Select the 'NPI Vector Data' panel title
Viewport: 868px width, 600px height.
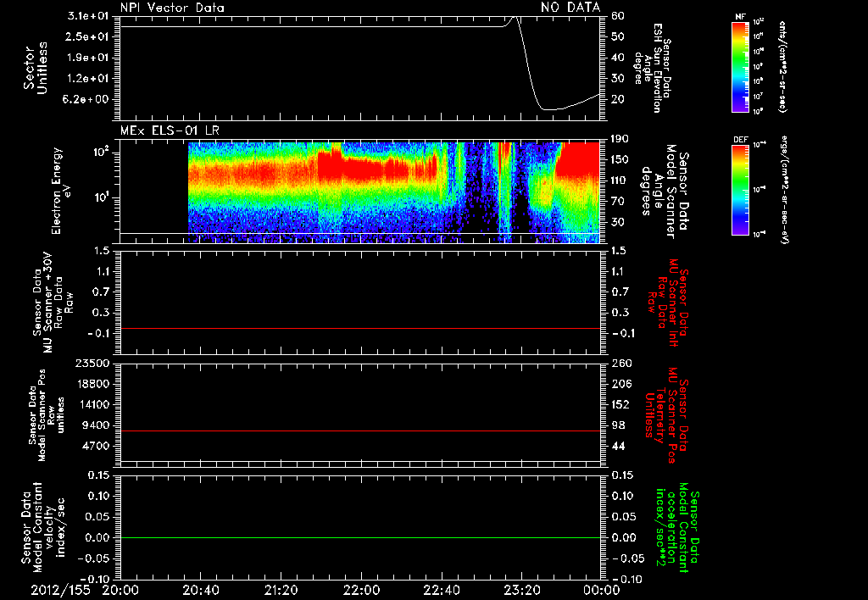click(x=172, y=8)
